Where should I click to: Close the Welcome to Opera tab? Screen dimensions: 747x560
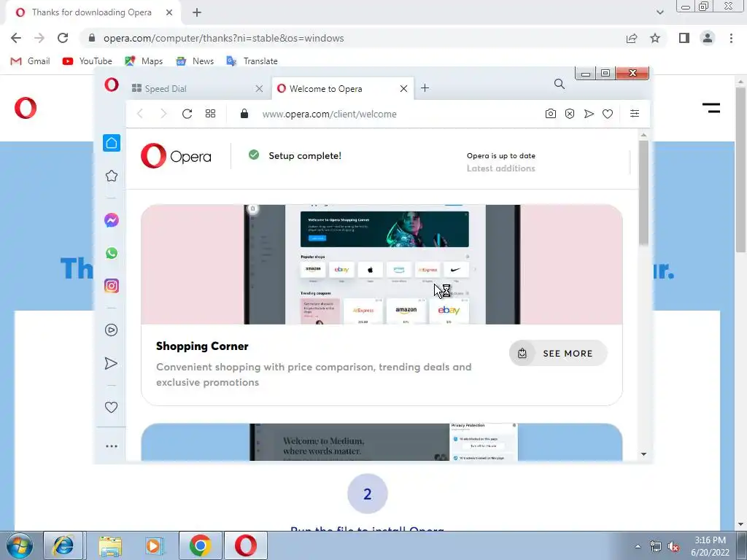click(x=403, y=88)
